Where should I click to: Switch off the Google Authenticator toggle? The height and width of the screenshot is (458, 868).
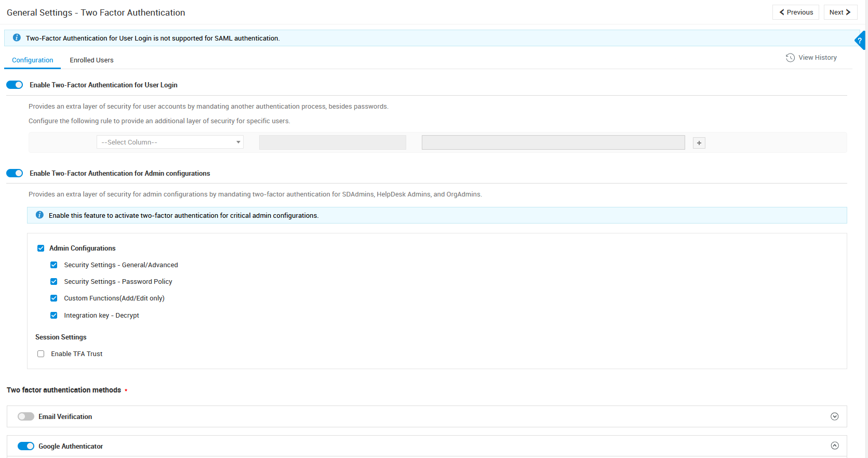click(x=26, y=446)
